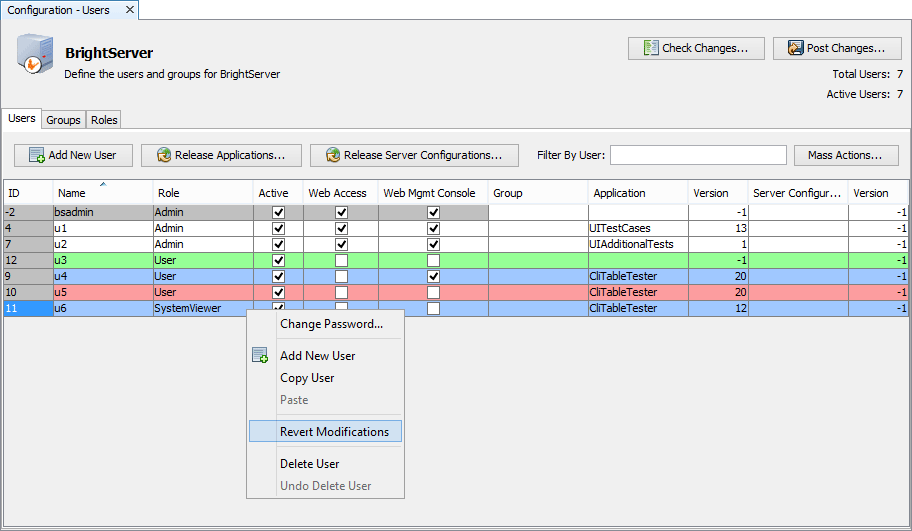The height and width of the screenshot is (531, 912).
Task: Toggle Active checkbox for bsadmin
Action: click(x=278, y=213)
